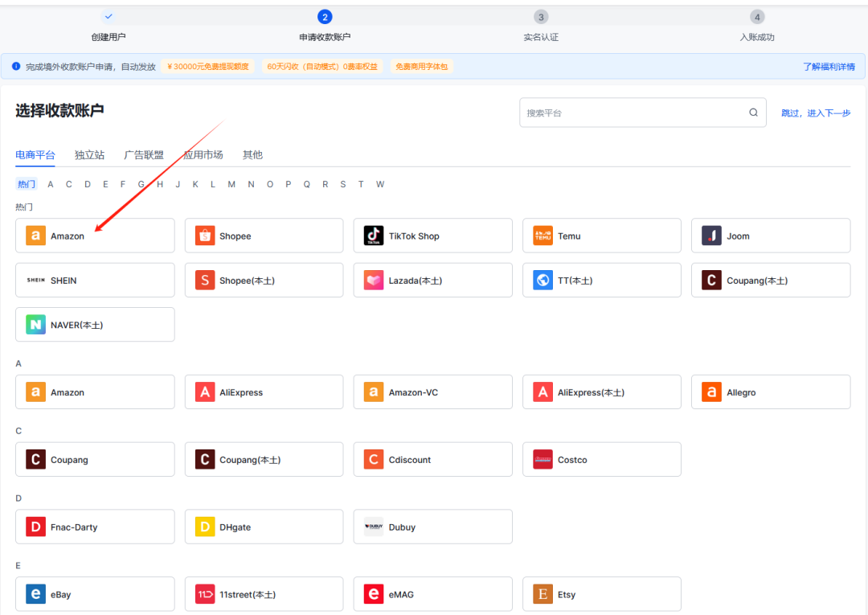Select the Cdiscount icon
Screen dimensions: 868x615
tap(374, 460)
